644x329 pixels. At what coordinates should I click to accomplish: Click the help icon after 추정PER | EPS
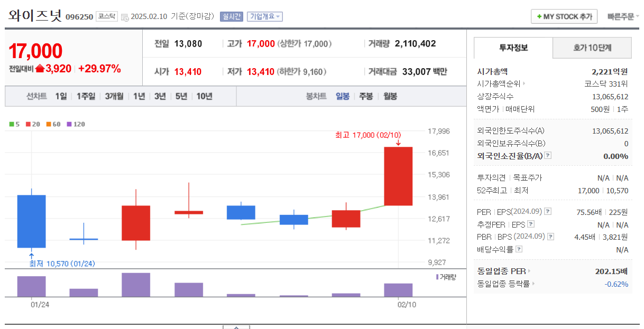click(x=530, y=224)
